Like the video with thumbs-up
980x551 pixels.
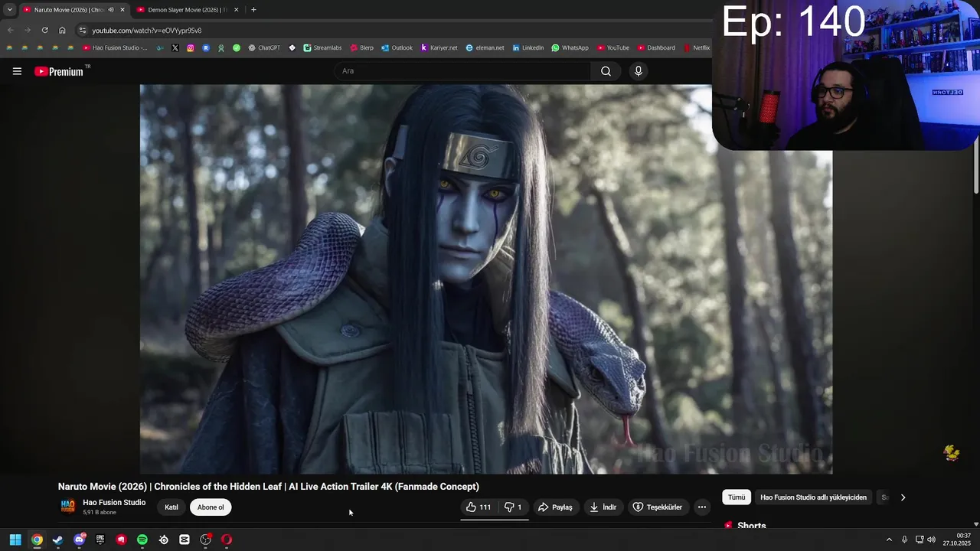coord(479,507)
